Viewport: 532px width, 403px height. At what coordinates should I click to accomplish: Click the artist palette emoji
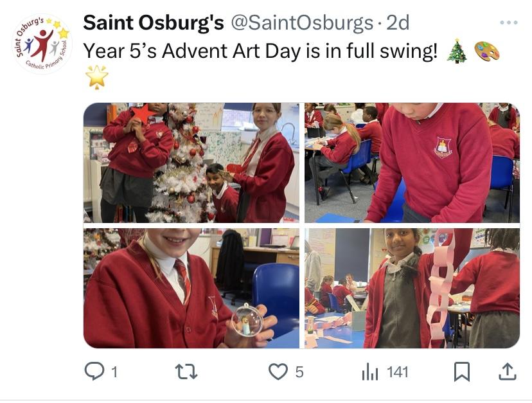486,51
